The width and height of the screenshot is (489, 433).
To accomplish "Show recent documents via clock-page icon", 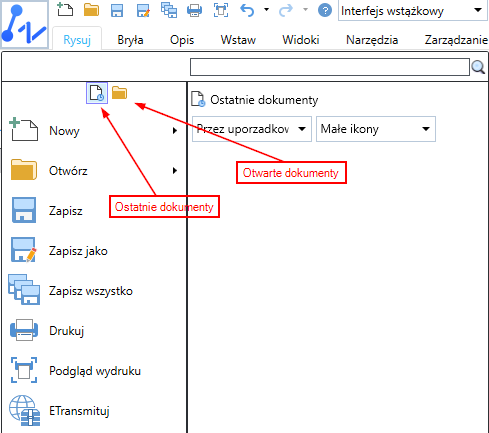I will coord(97,93).
